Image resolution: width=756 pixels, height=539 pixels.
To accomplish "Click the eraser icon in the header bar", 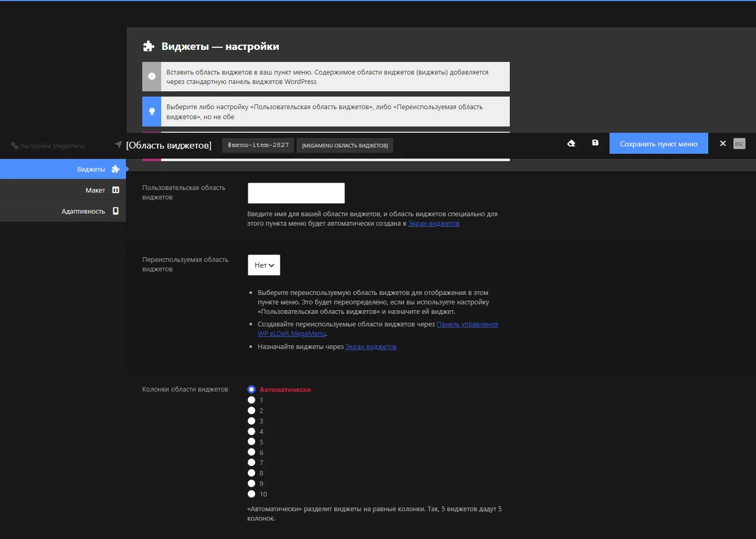I will pyautogui.click(x=571, y=143).
